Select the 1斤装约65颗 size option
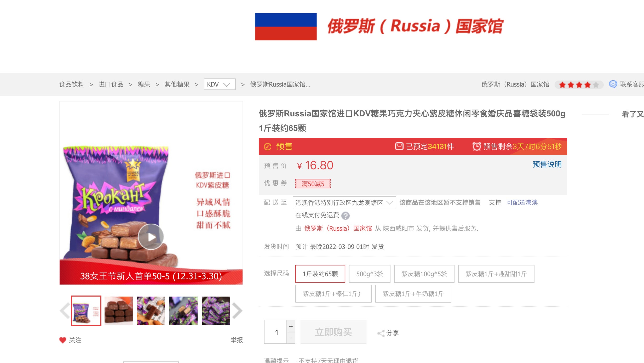 click(320, 274)
